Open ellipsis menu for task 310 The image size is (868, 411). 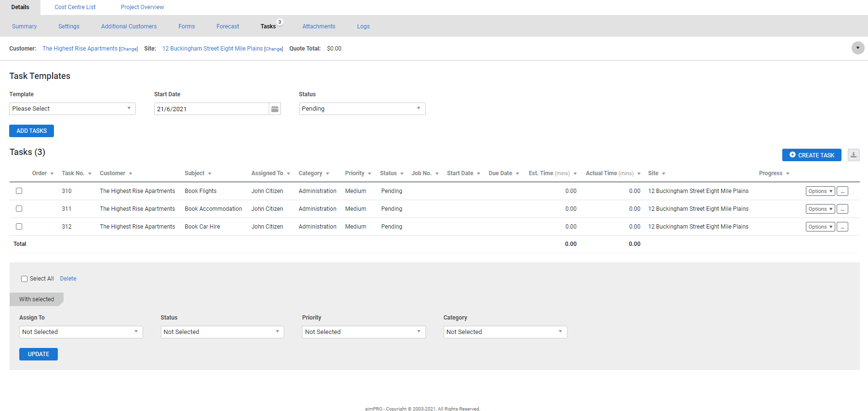[842, 192]
